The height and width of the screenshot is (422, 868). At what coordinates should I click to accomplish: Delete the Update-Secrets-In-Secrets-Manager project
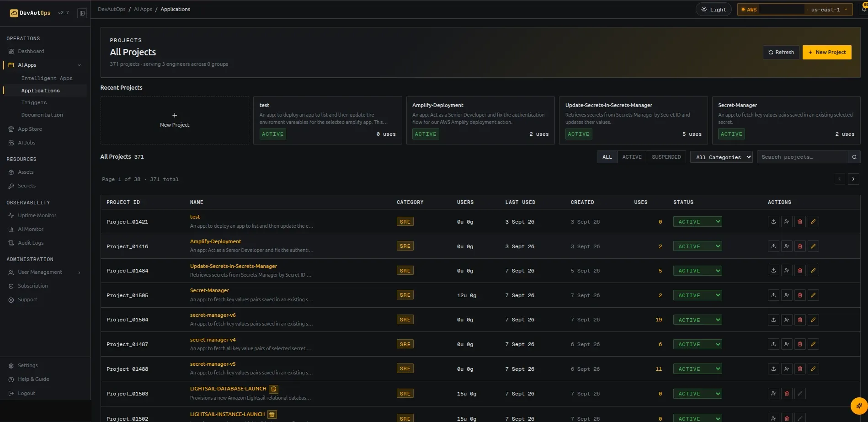click(x=800, y=271)
